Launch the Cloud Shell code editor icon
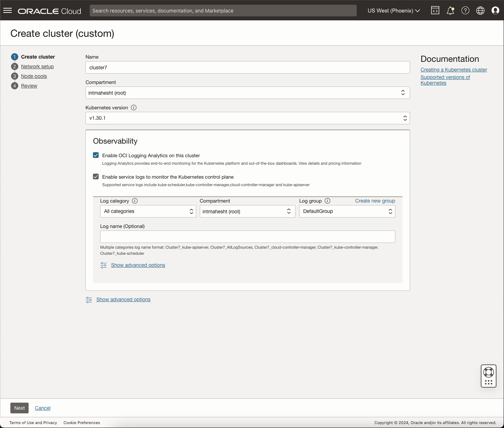504x428 pixels. coord(435,10)
